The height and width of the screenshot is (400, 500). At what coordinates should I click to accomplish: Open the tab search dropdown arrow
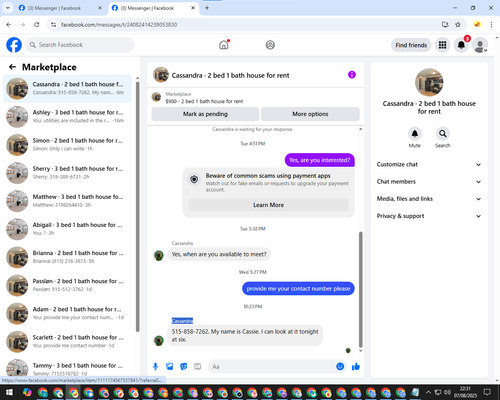point(7,8)
